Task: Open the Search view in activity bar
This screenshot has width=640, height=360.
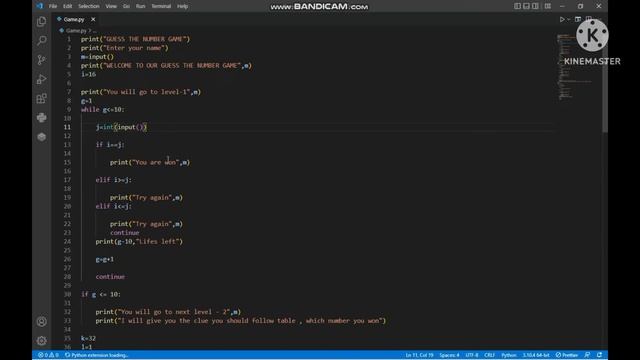Action: 41,40
